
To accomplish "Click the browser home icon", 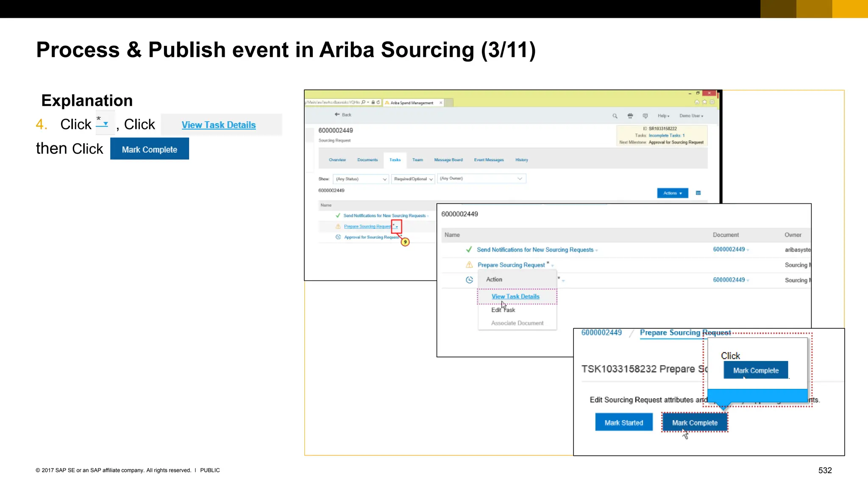I will point(697,102).
